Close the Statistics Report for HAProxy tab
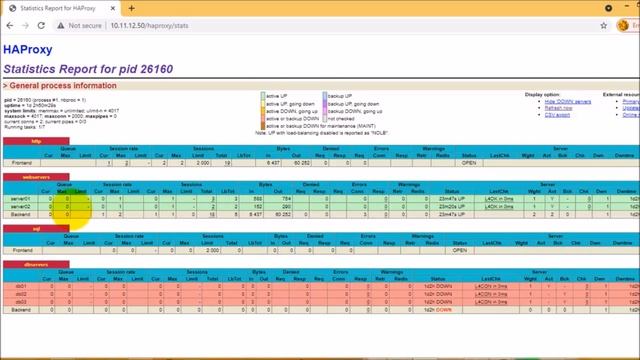The width and height of the screenshot is (640, 360). click(x=113, y=8)
